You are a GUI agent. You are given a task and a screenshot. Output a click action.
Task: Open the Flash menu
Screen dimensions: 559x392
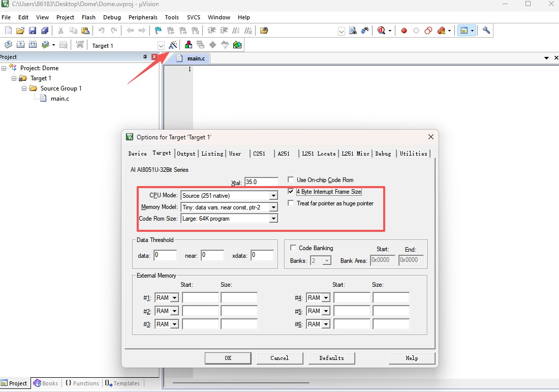point(88,17)
